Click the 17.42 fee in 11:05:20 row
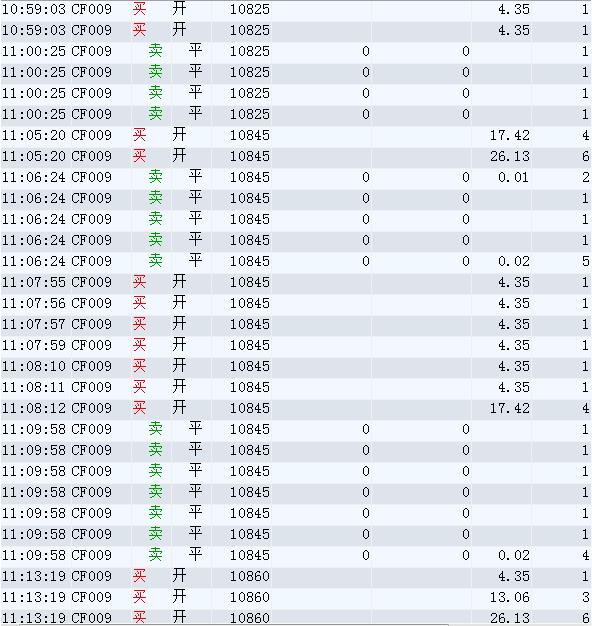 pos(510,135)
